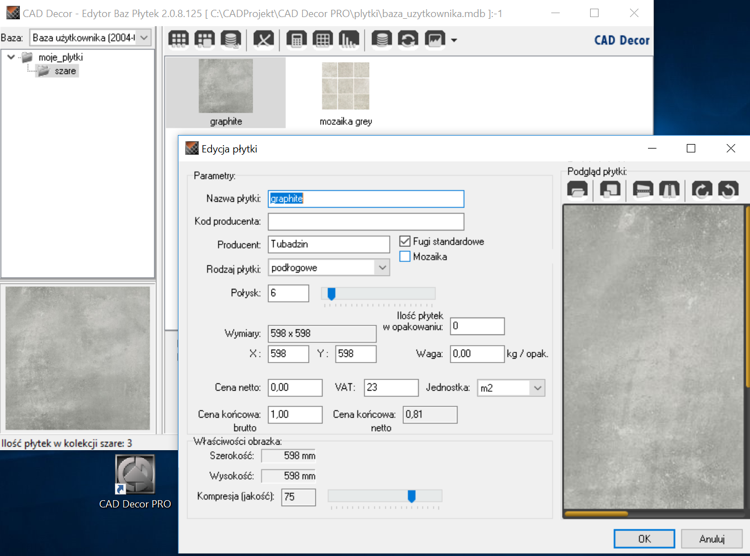
Task: Click the Cena netto field
Action: pos(295,388)
